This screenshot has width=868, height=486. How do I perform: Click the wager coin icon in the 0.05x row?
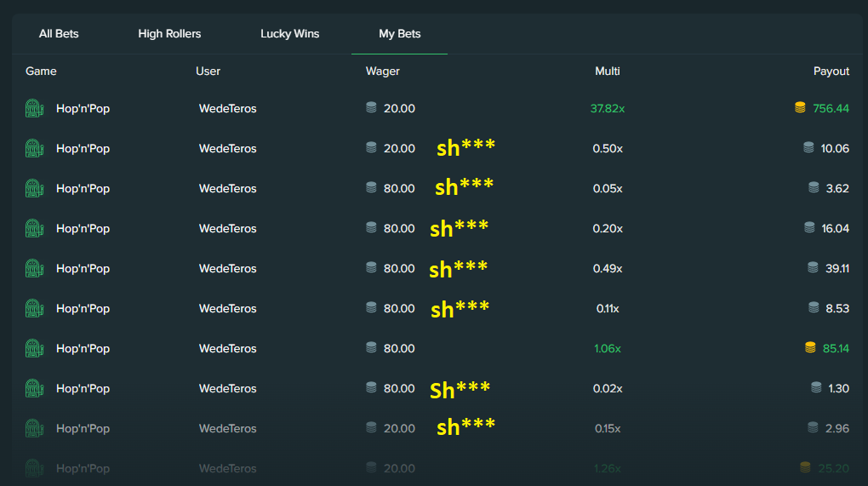[371, 187]
